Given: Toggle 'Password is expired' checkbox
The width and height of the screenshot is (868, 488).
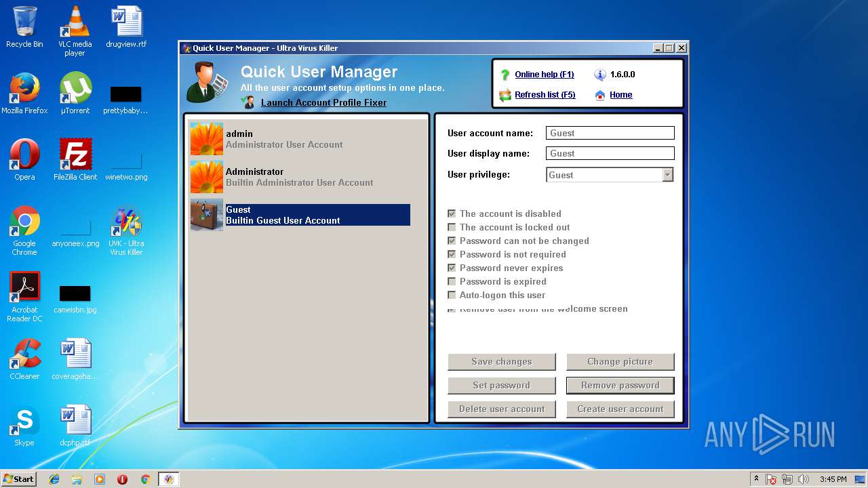Looking at the screenshot, I should 452,281.
